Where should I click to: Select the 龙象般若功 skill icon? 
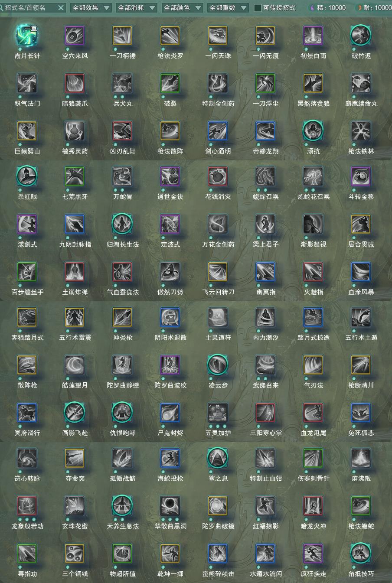(27, 506)
